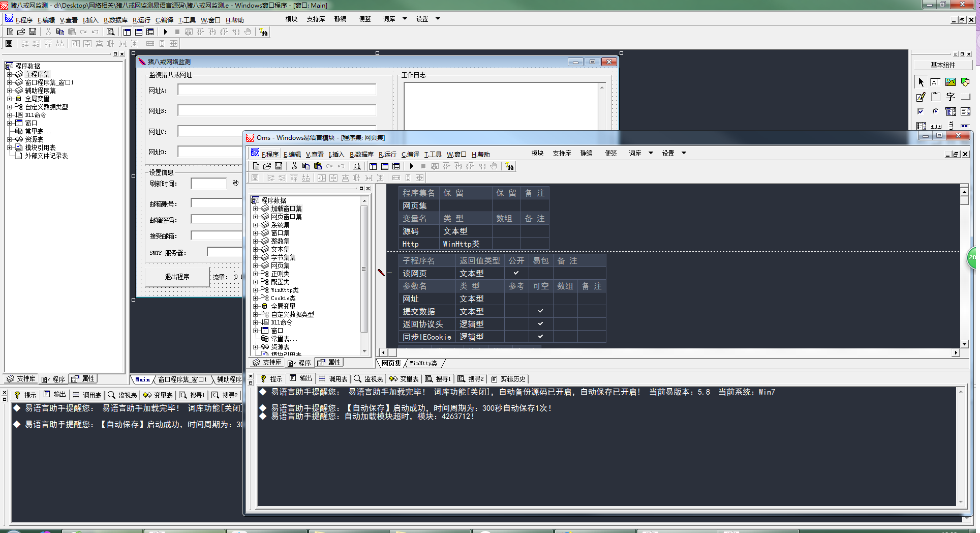Click 静编 in Oms window top bar
The width and height of the screenshot is (980, 533).
(586, 153)
